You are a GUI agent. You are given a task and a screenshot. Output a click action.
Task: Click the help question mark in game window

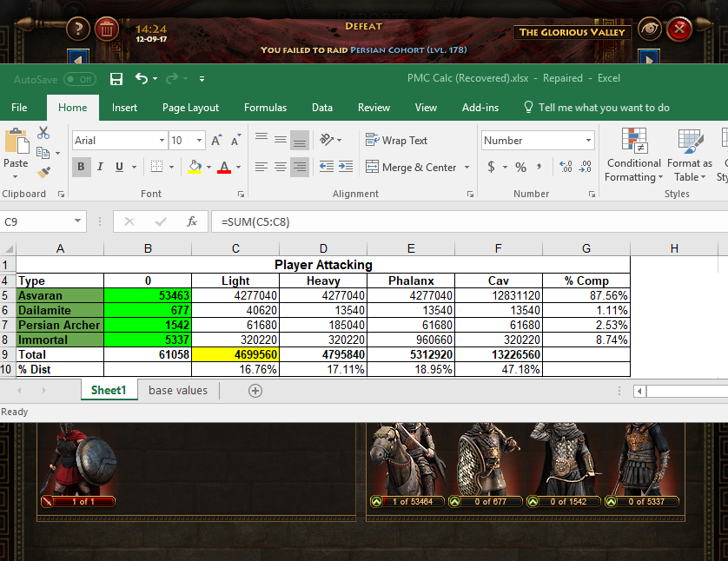click(x=78, y=29)
